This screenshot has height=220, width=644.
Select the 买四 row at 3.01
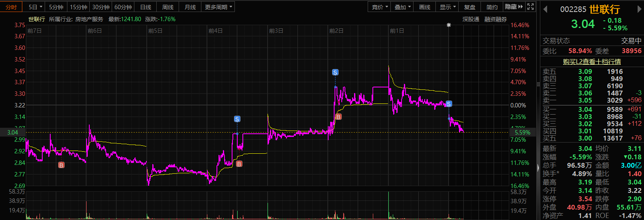[592, 131]
